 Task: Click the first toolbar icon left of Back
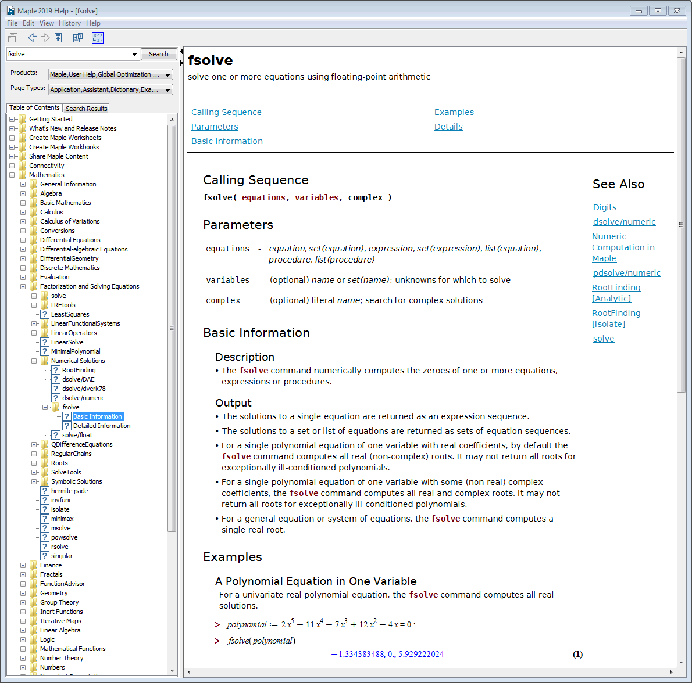click(x=12, y=38)
